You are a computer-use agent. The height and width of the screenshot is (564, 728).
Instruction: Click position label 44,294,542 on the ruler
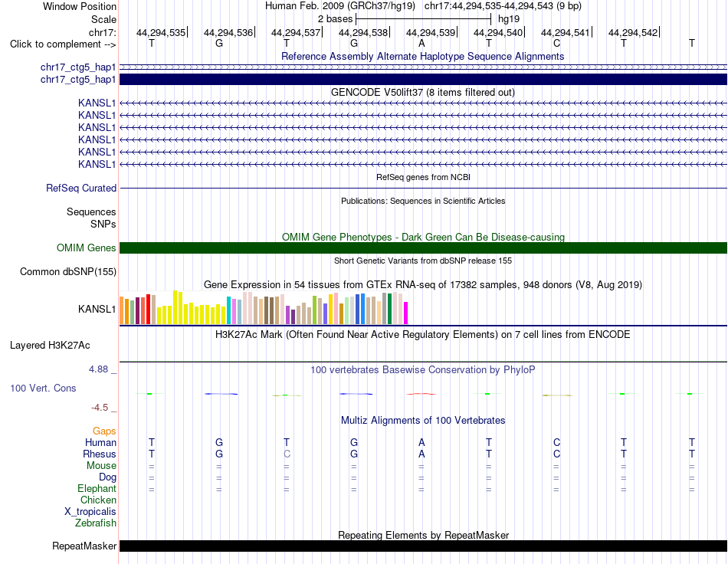pyautogui.click(x=633, y=32)
